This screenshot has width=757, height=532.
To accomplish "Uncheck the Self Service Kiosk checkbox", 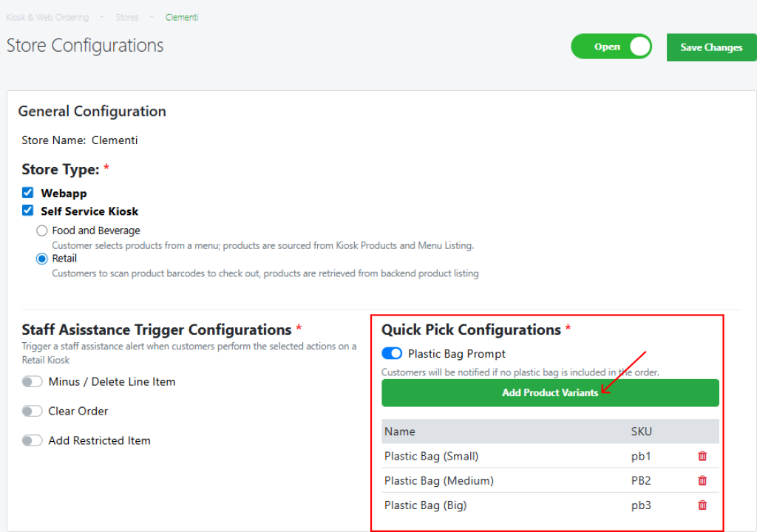I will click(28, 211).
